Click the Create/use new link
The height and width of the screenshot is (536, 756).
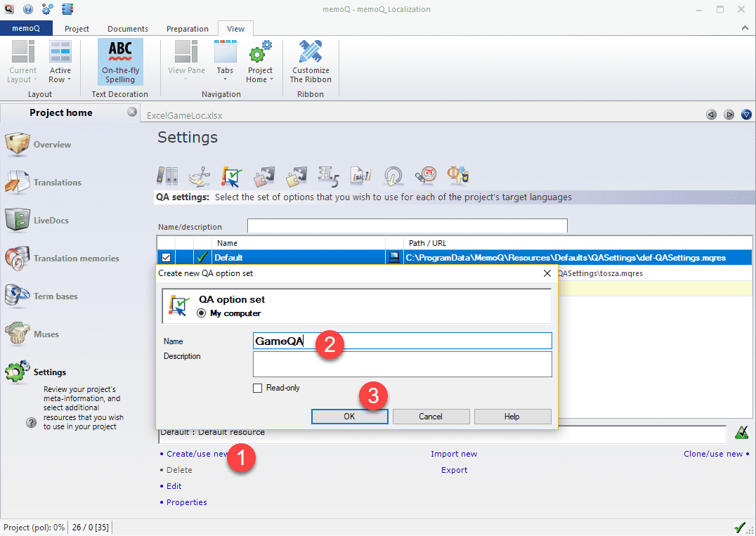pos(197,454)
